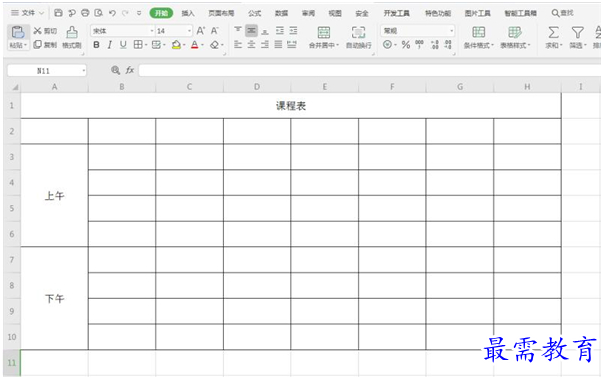The height and width of the screenshot is (381, 605).
Task: Justify text with justify icon
Action: pyautogui.click(x=278, y=45)
